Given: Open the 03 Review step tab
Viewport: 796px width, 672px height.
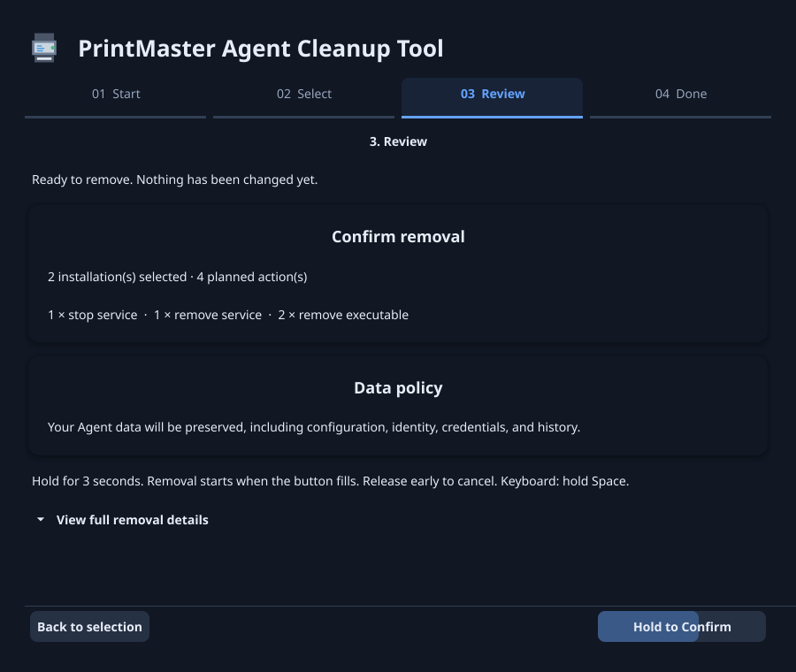Looking at the screenshot, I should pos(492,97).
